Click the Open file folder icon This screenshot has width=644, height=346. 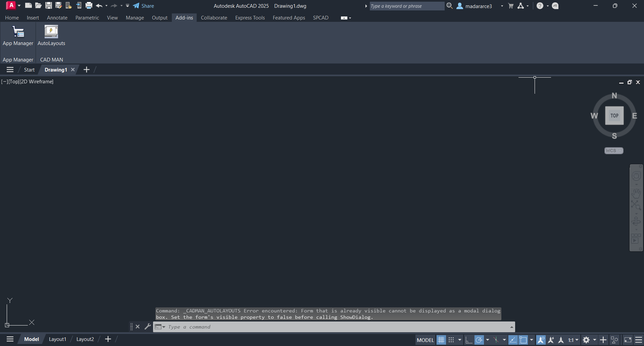click(x=39, y=5)
